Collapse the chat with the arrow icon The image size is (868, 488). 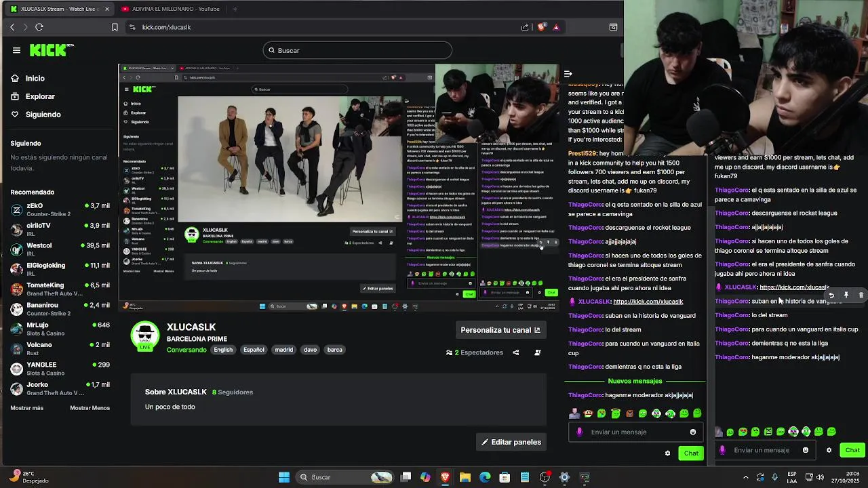[568, 73]
